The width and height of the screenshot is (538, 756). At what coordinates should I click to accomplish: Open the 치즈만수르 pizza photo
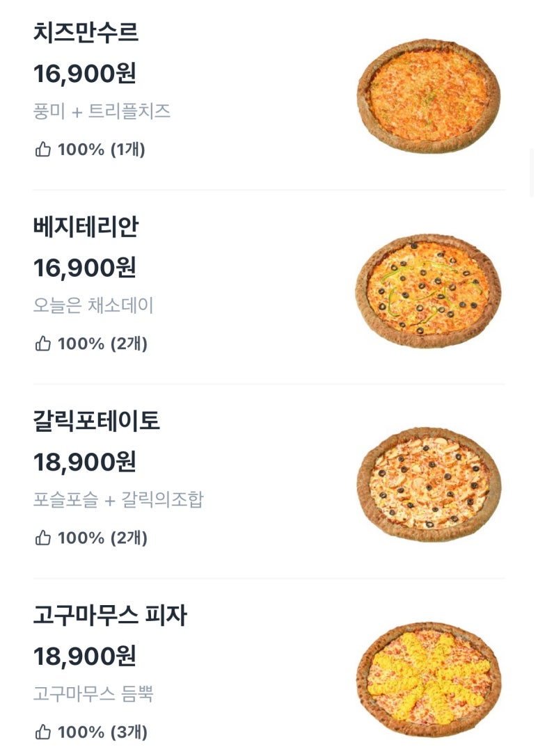point(429,97)
